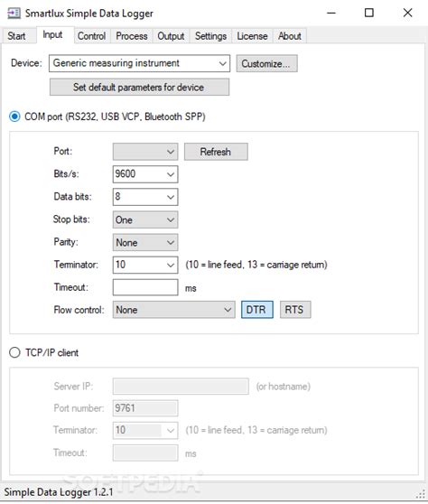This screenshot has width=428, height=504.
Task: Open the COM port Terminator dropdown
Action: pos(145,265)
